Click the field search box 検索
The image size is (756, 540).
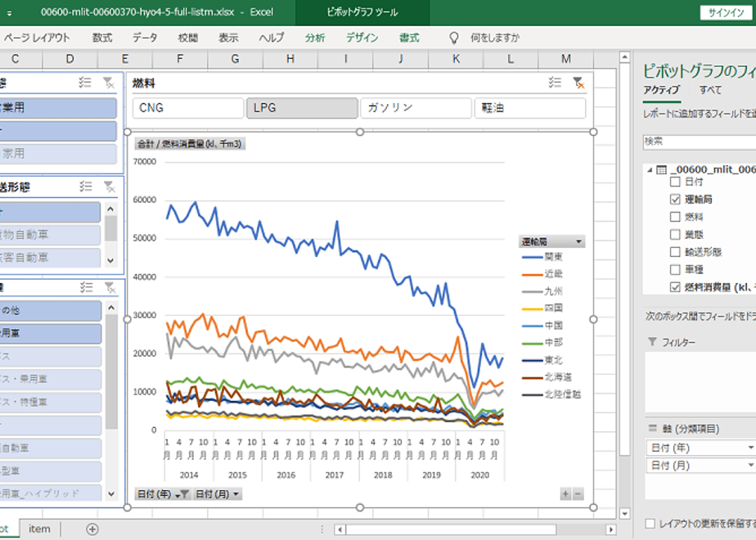coord(699,142)
